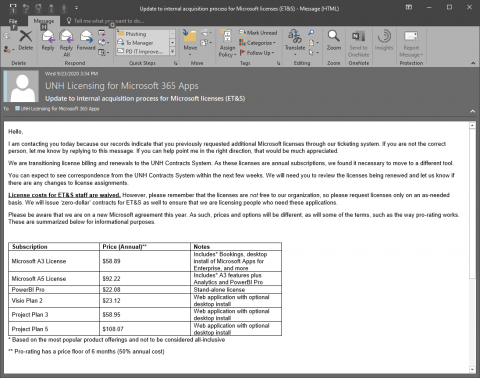Click the message body scrollbar up arrow

pos(472,126)
